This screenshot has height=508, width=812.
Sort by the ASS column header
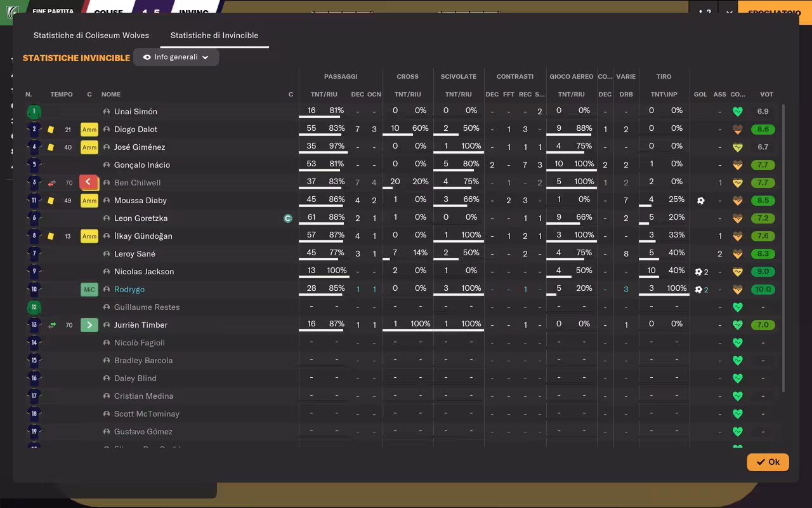719,95
